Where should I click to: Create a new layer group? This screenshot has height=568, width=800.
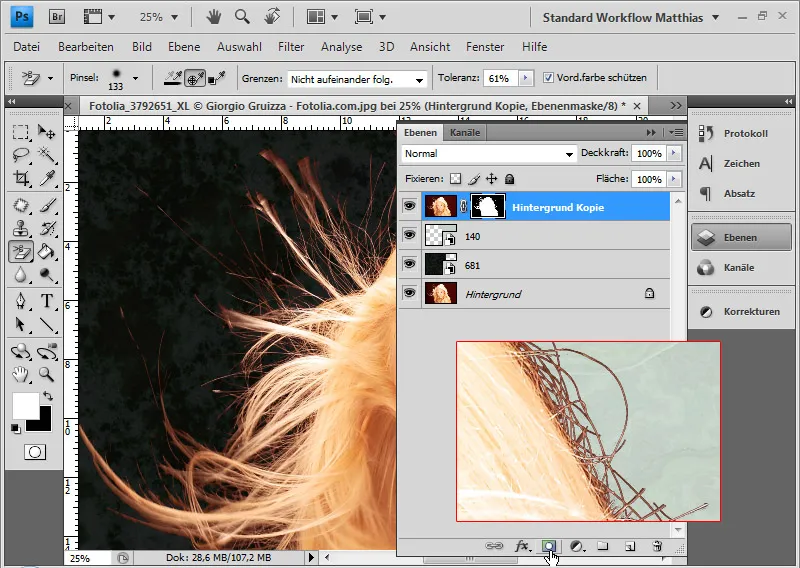[x=603, y=546]
